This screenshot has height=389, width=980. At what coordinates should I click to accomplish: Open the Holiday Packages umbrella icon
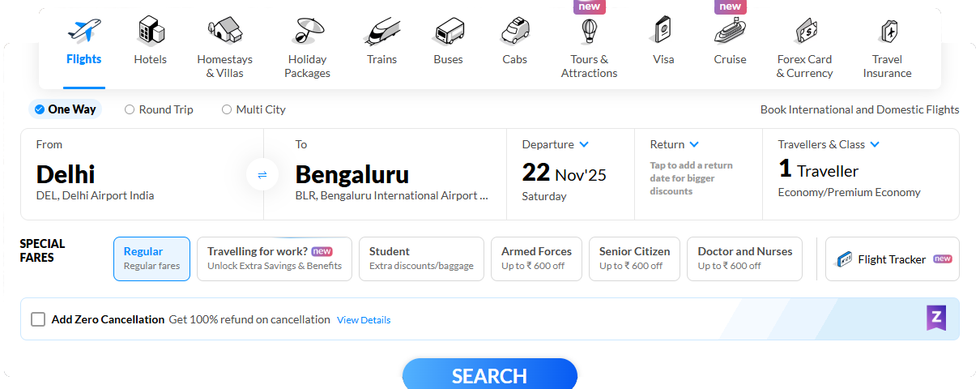click(x=308, y=32)
